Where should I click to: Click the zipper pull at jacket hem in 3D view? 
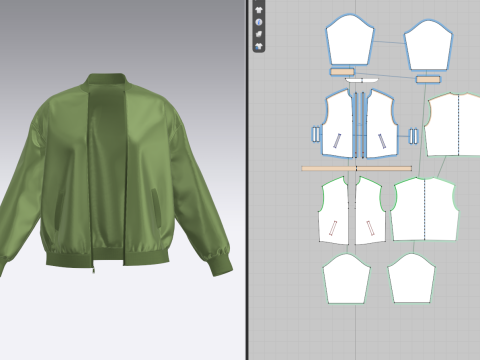tap(94, 270)
